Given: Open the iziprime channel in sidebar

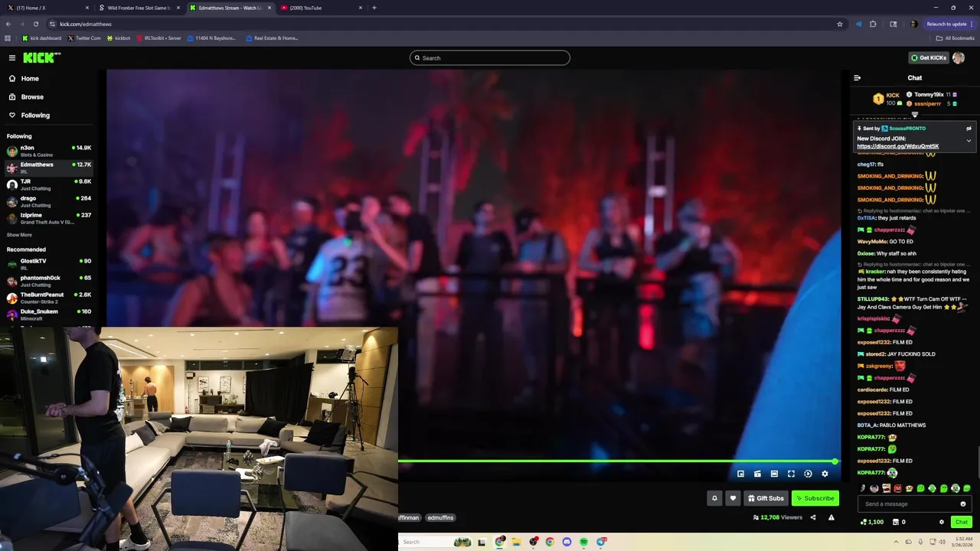Looking at the screenshot, I should [x=49, y=218].
